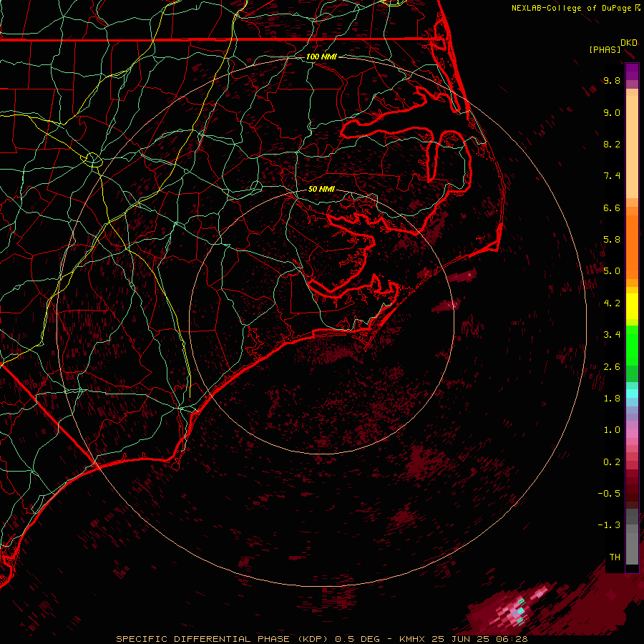Viewport: 644px width, 644px height.
Task: Click the peach band of the color bar
Action: (632, 144)
